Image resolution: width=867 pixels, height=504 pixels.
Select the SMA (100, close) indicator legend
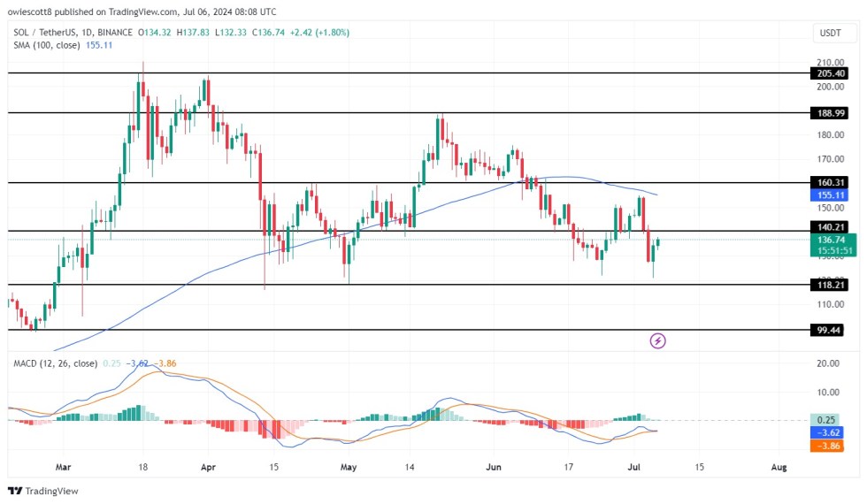tap(49, 45)
